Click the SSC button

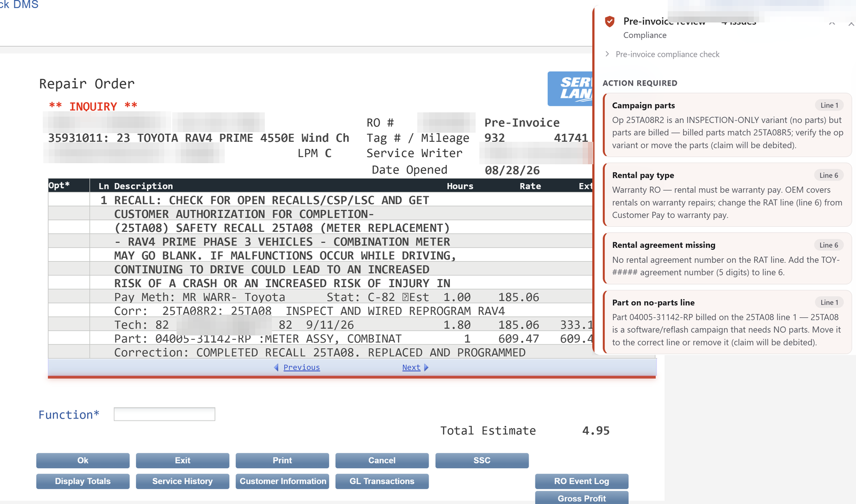click(482, 461)
